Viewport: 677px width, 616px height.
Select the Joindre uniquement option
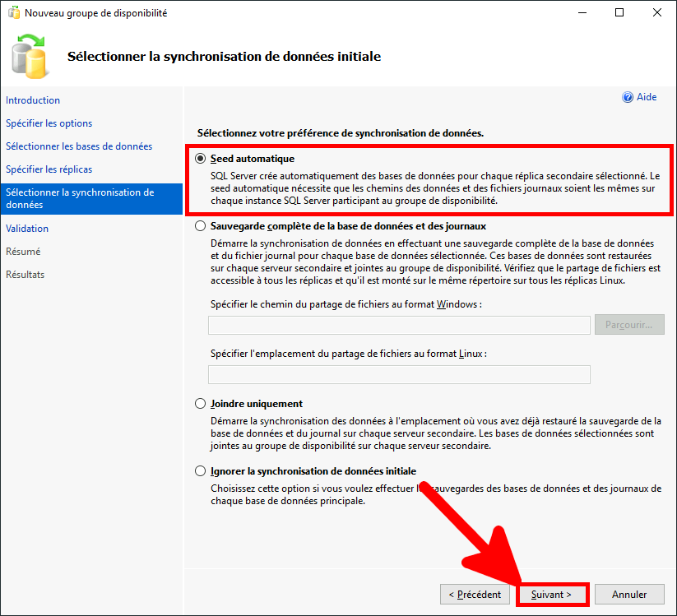[x=198, y=403]
